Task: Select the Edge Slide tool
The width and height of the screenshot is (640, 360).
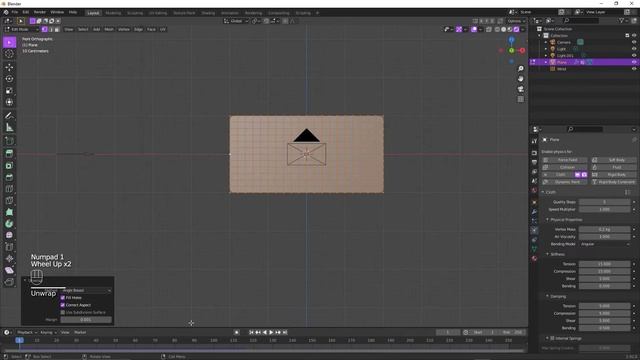Action: pos(9,247)
